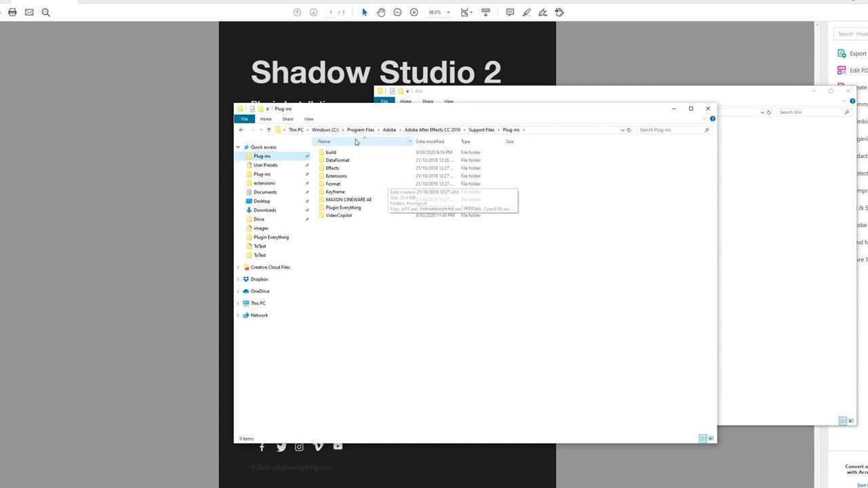Select the Hand tool in the toolbar

(381, 12)
